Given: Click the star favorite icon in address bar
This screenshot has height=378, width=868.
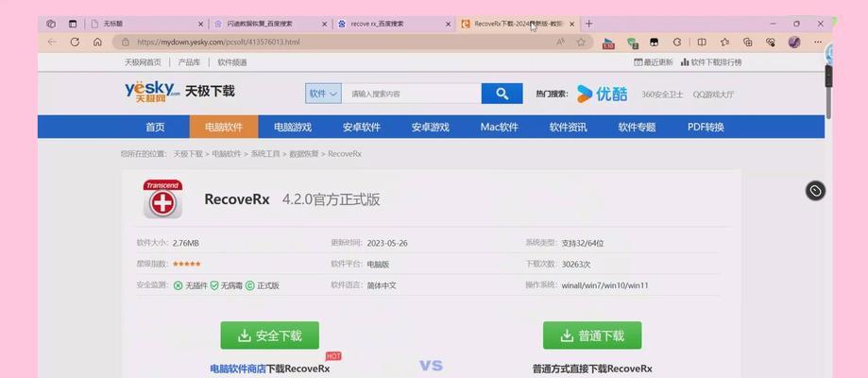Looking at the screenshot, I should (x=581, y=42).
